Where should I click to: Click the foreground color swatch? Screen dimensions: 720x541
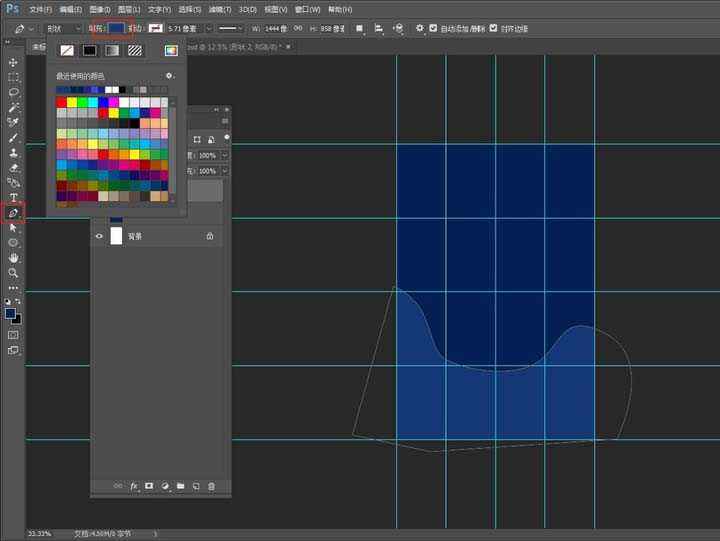tap(10, 312)
